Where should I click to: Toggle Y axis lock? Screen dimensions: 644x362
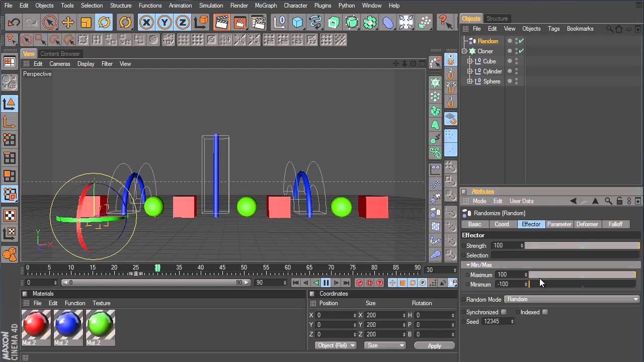pos(165,22)
